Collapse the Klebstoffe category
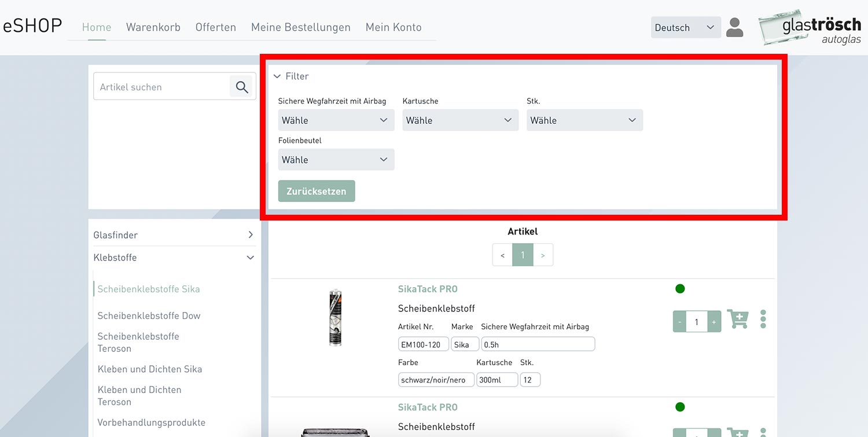Viewport: 868px width, 437px height. click(174, 258)
